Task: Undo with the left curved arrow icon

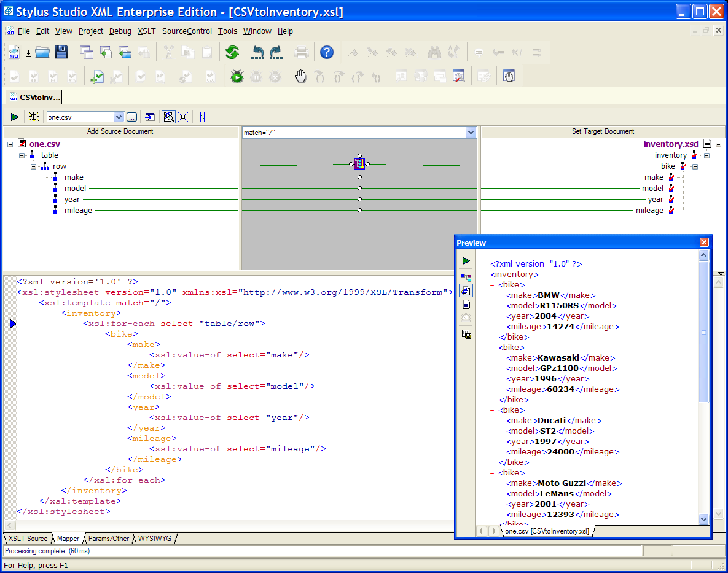Action: [257, 52]
